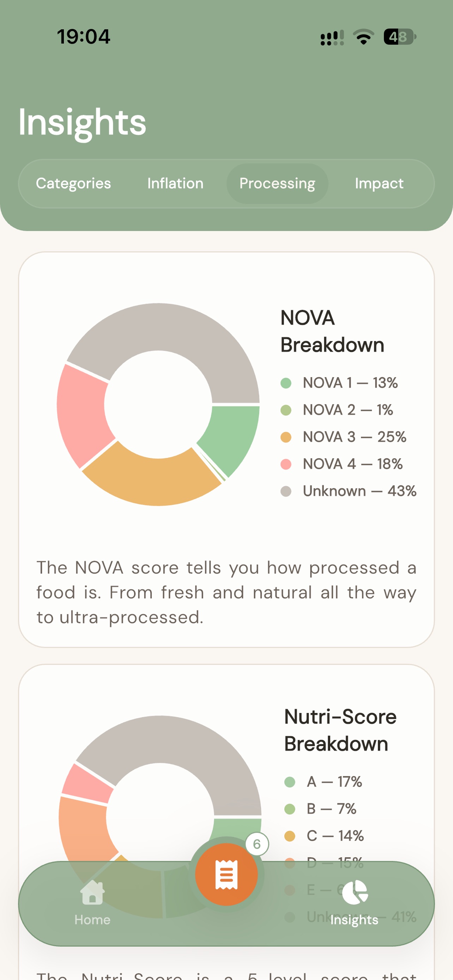Tap the receipt count badge showing 6
This screenshot has width=453, height=980.
coord(257,844)
